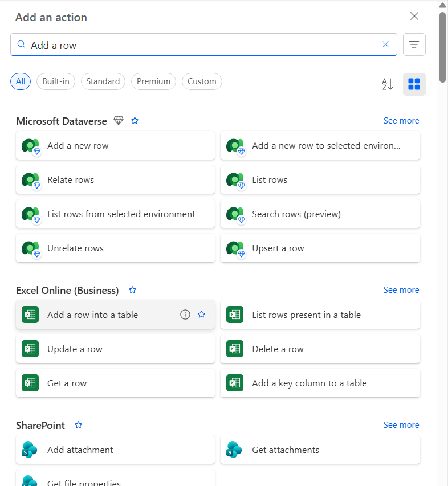The width and height of the screenshot is (448, 486).
Task: Click the premium diamond icon beside Microsoft Dataverse
Action: coord(119,120)
